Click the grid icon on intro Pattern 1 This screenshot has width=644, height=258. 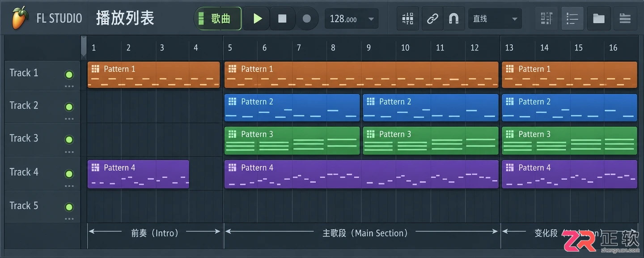click(x=95, y=69)
